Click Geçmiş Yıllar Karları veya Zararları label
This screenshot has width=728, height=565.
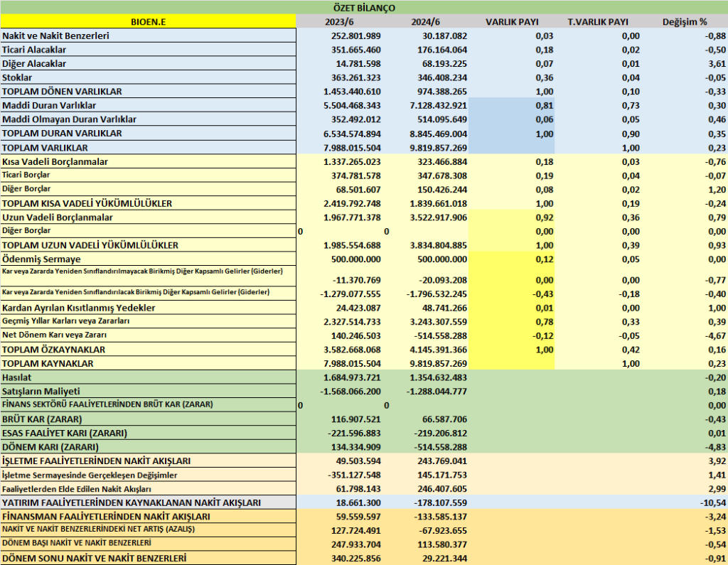tap(148, 321)
